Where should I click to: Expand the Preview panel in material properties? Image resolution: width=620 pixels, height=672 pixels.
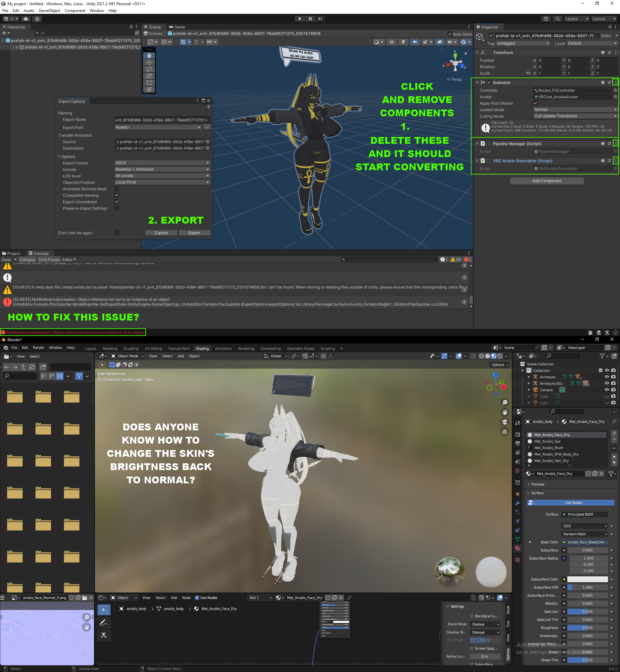tap(537, 484)
